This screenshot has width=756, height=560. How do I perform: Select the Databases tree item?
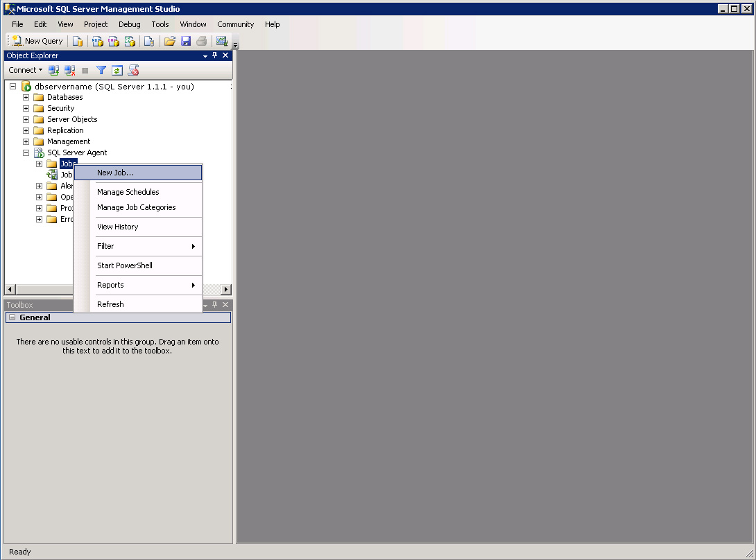tap(65, 97)
